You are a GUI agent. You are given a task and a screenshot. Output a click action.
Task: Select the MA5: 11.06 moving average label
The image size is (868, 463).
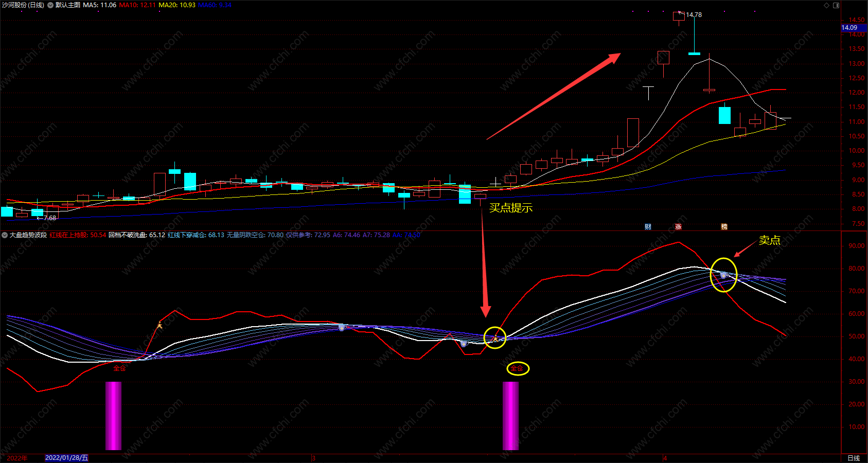click(x=99, y=5)
